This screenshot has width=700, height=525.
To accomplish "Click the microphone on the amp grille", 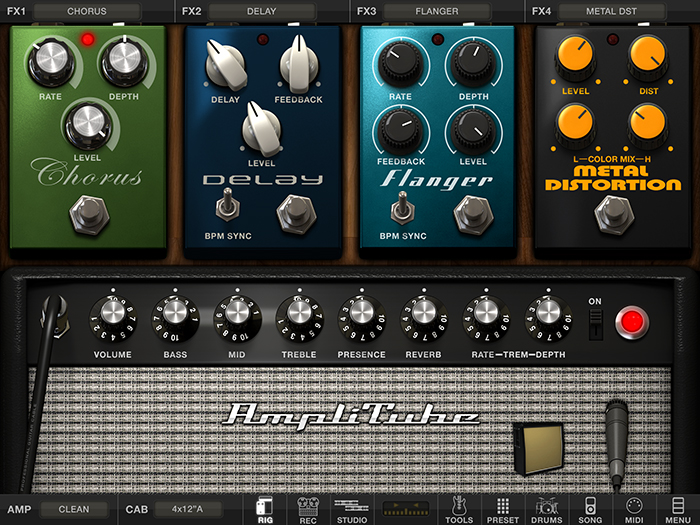I will coord(617,445).
